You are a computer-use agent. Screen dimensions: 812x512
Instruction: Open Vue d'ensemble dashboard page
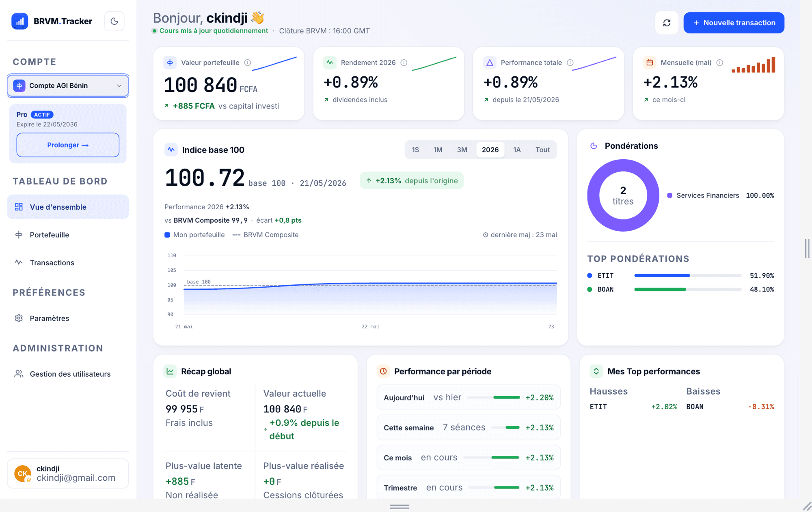(x=68, y=207)
